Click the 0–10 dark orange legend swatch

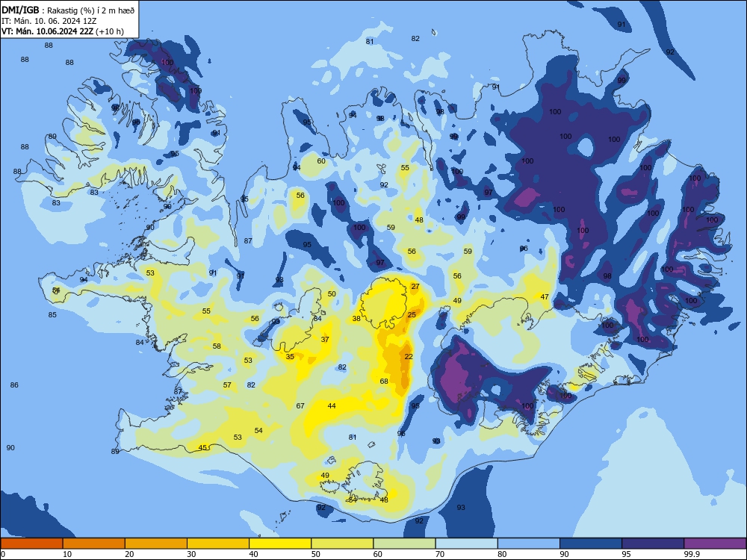pos(31,544)
